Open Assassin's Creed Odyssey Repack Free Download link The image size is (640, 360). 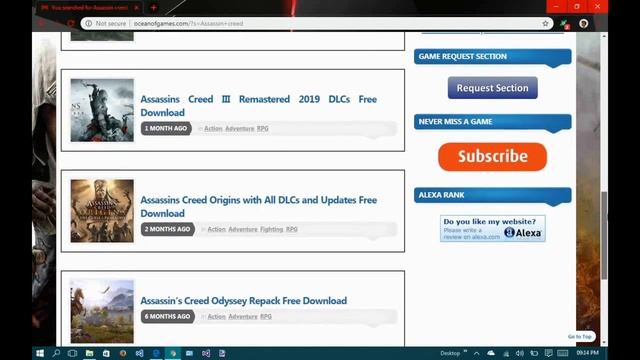[x=244, y=301]
